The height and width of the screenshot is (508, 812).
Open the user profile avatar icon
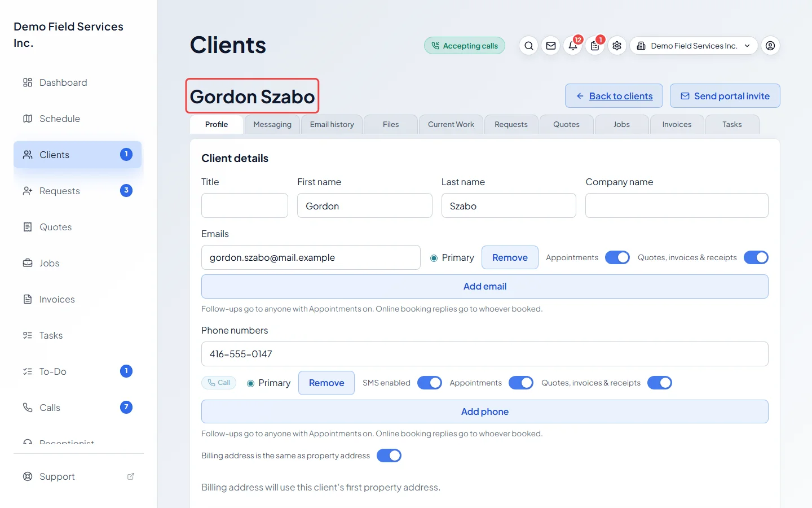[x=770, y=46]
